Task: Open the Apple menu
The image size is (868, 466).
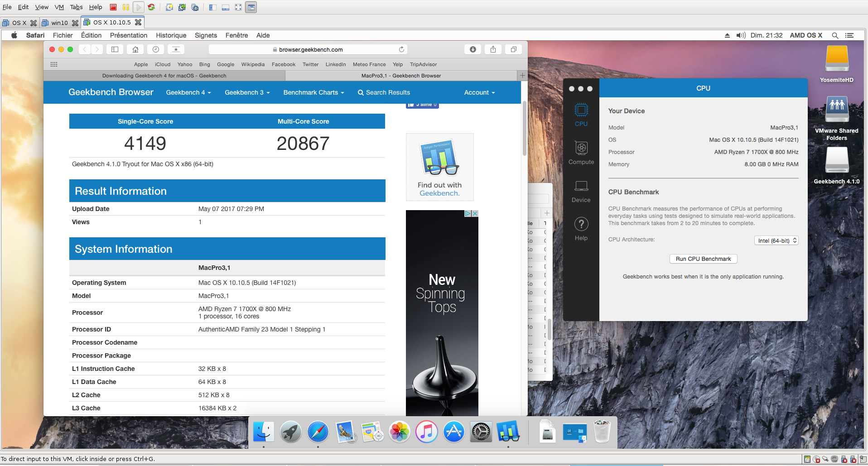Action: coord(14,35)
